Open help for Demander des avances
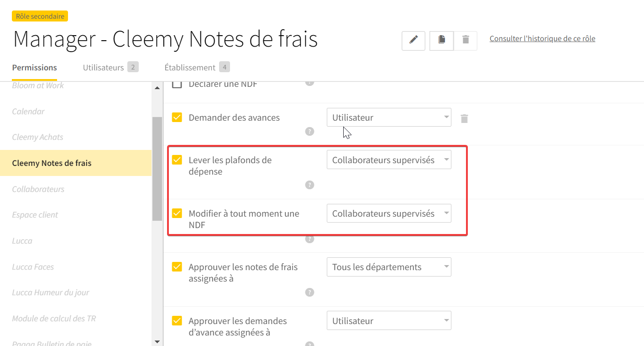644x346 pixels. pos(309,132)
